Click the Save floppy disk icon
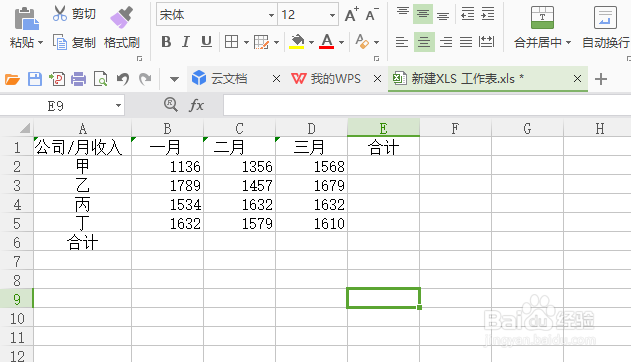631x362 pixels. point(35,79)
